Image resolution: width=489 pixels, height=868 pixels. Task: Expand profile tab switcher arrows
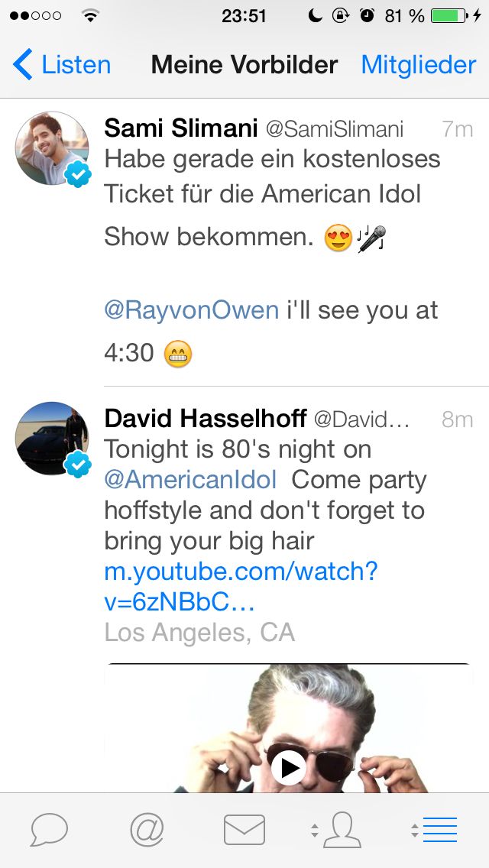point(315,831)
